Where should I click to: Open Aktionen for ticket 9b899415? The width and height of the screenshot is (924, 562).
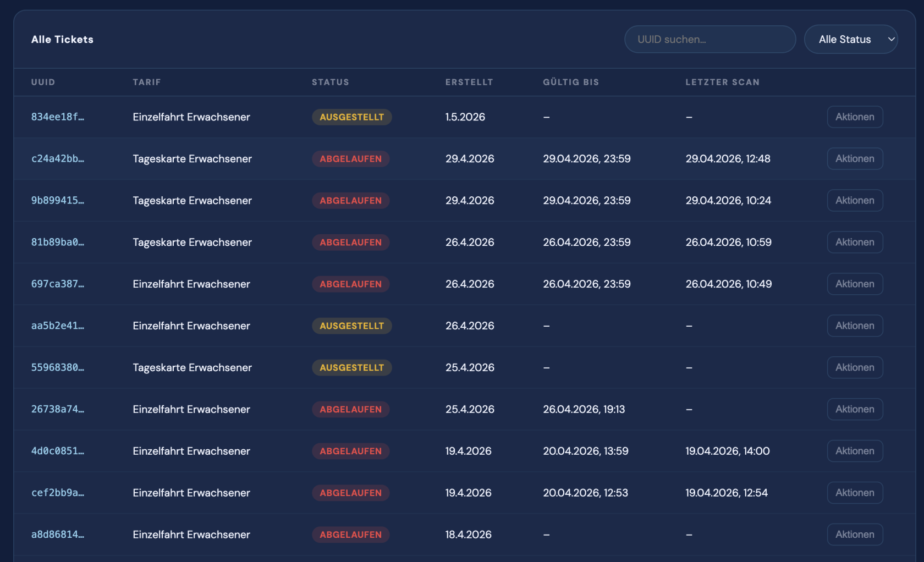pyautogui.click(x=855, y=201)
